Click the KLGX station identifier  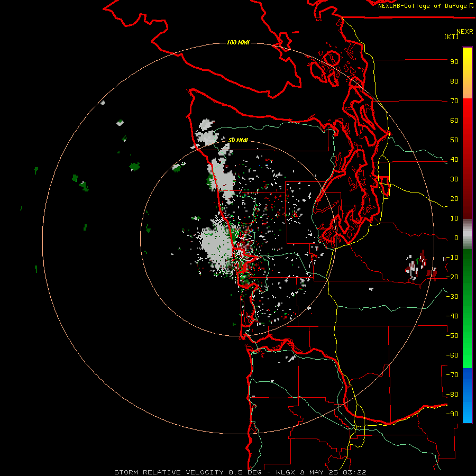pos(286,472)
